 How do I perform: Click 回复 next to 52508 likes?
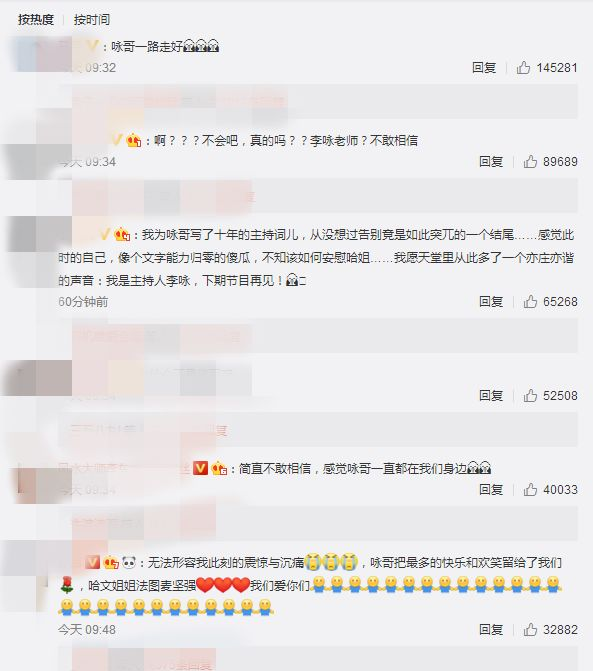coord(491,395)
